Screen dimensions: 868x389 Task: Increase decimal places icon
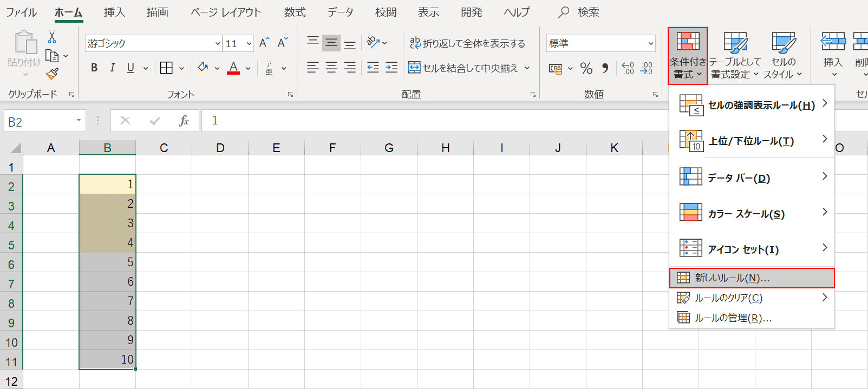click(628, 68)
